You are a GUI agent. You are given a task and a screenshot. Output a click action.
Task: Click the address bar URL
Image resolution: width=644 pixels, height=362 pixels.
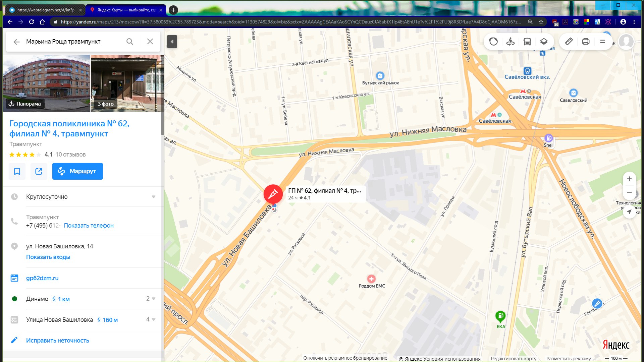pos(290,22)
